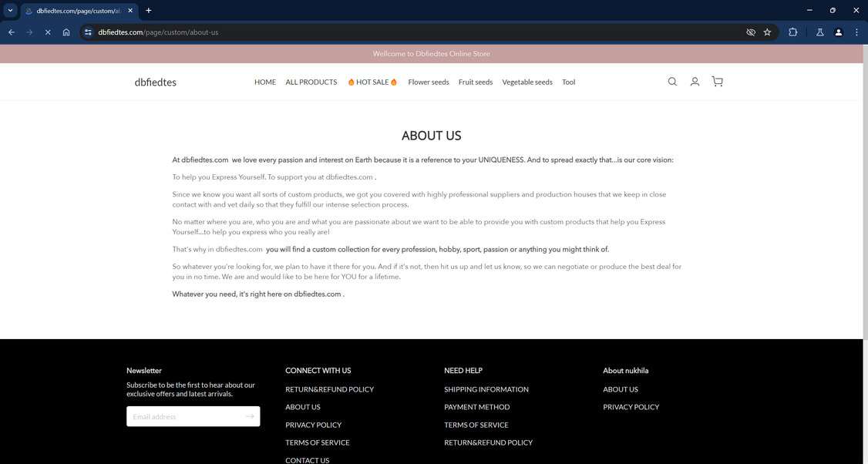Open the search icon in the store header
This screenshot has width=868, height=464.
(x=672, y=82)
